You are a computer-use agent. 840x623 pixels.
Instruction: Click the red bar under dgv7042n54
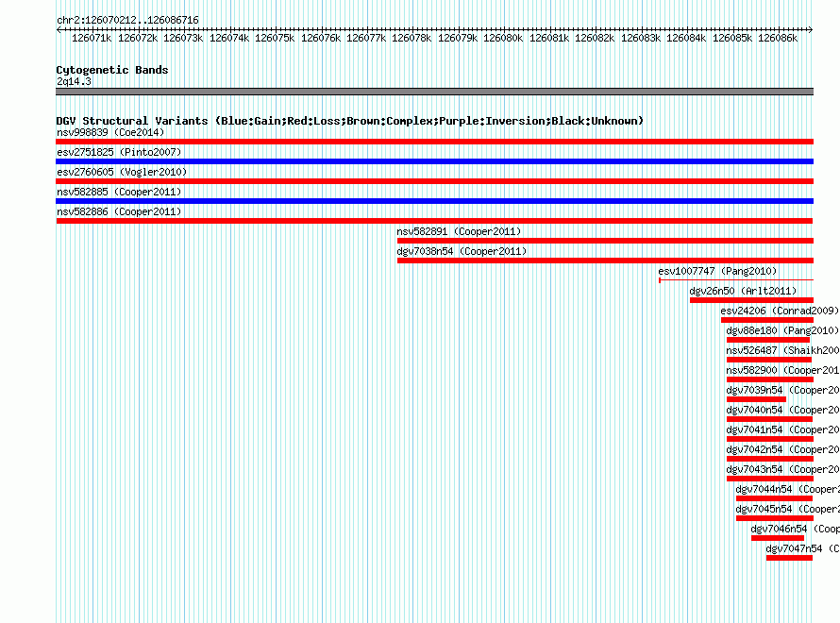(770, 459)
